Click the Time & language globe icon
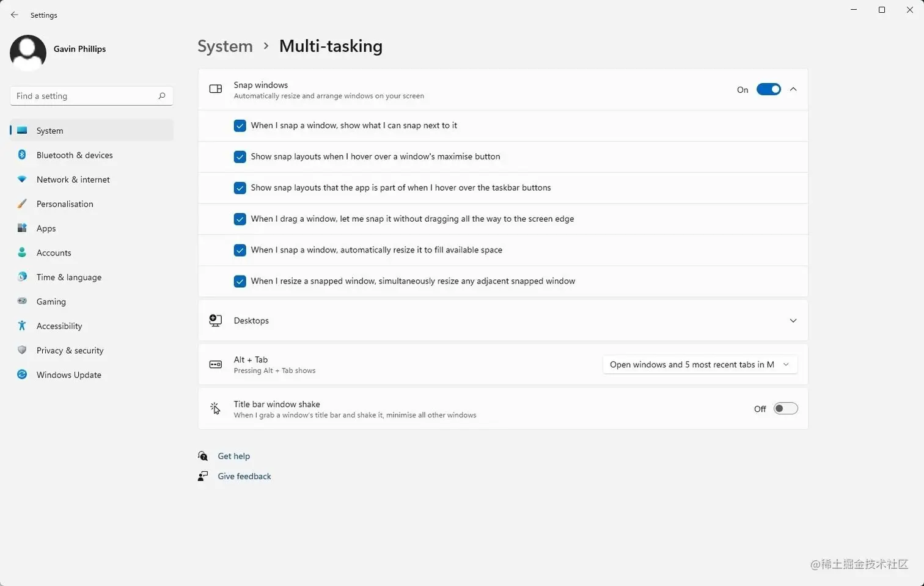This screenshot has height=586, width=924. coord(22,277)
